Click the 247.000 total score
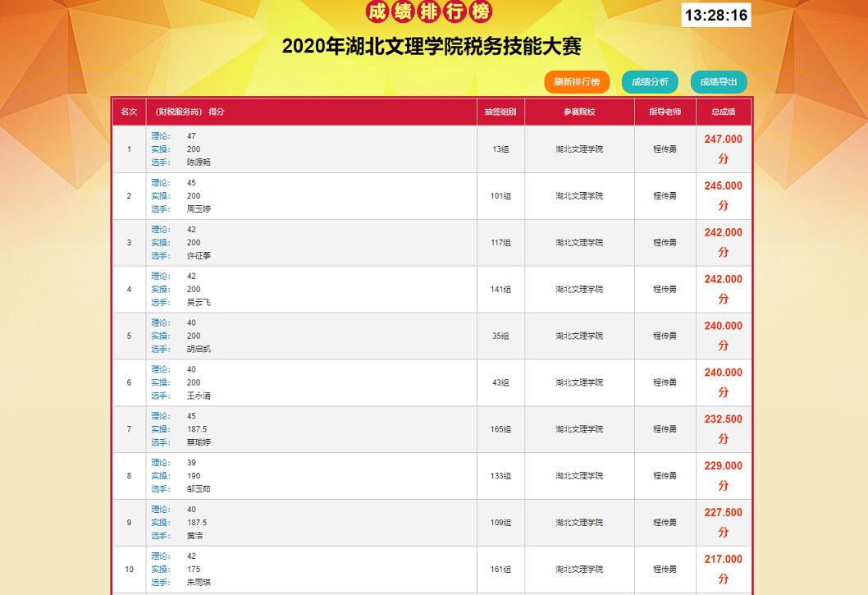 [x=723, y=140]
